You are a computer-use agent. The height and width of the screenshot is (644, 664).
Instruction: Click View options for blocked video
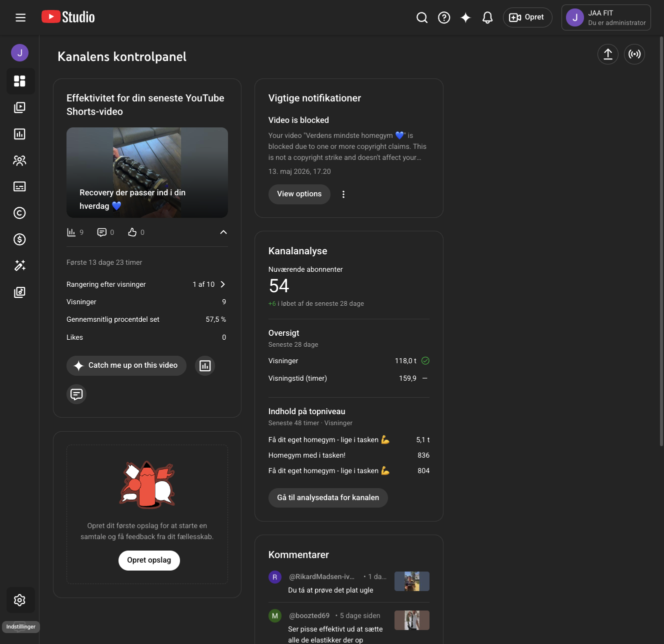tap(299, 194)
